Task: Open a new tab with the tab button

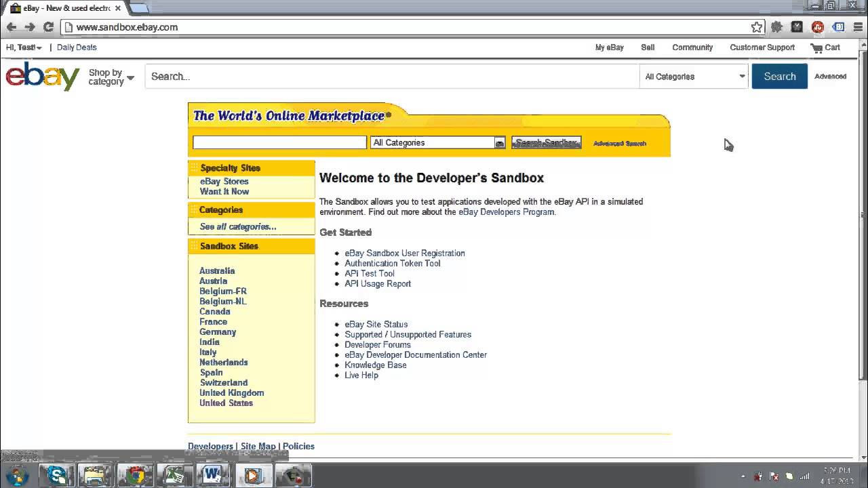Action: tap(138, 8)
